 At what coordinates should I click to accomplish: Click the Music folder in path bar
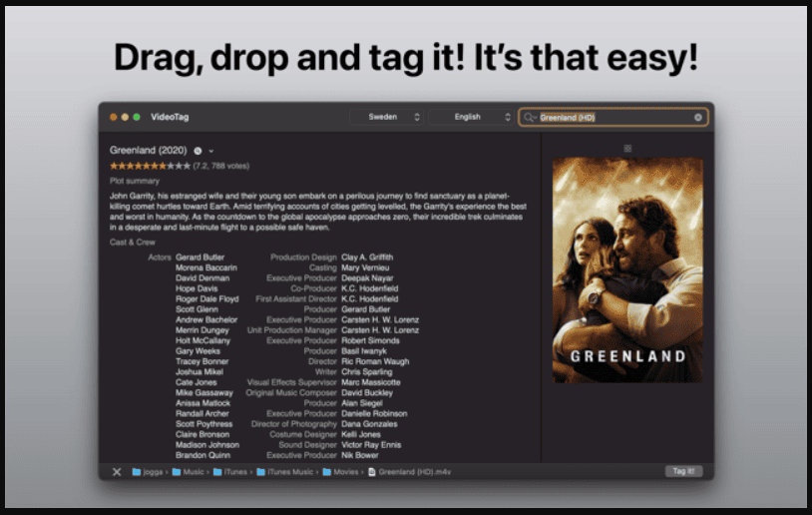point(189,471)
